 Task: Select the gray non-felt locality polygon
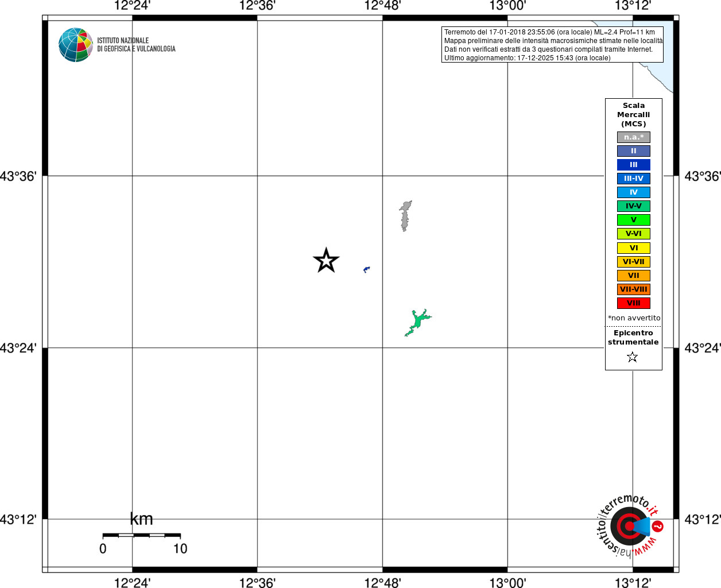pyautogui.click(x=405, y=216)
